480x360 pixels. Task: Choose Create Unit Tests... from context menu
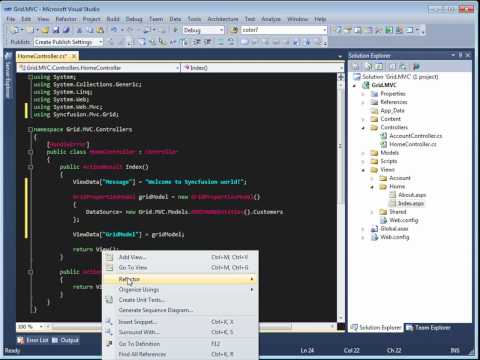pos(180,300)
